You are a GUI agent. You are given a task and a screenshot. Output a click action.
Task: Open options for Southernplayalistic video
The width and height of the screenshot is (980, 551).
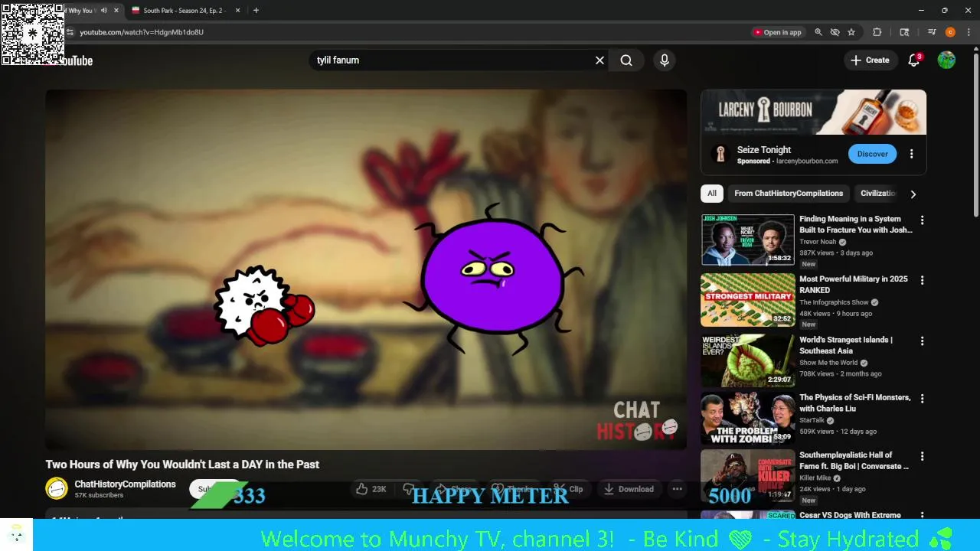click(x=922, y=457)
